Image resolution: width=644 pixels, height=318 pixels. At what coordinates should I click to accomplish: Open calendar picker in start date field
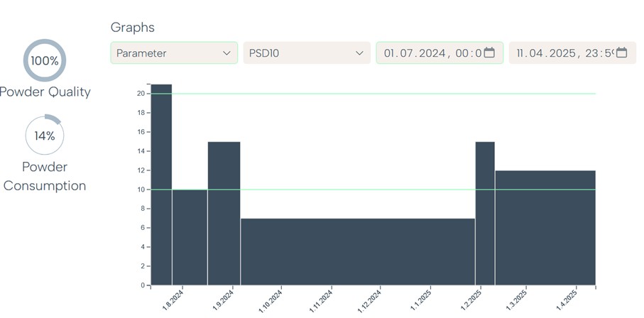point(489,53)
